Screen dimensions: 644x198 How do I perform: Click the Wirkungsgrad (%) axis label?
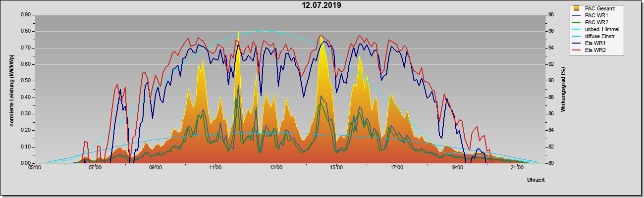(x=563, y=89)
